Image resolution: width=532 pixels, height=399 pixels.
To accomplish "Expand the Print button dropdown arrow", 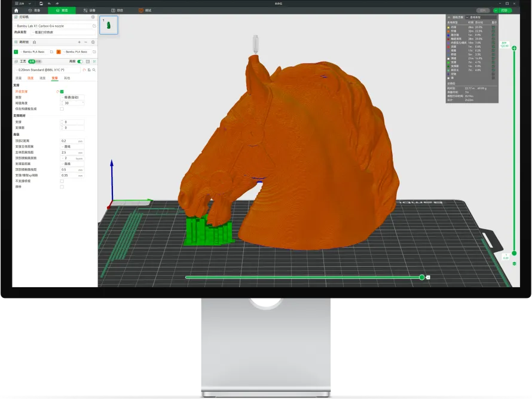I will [496, 11].
